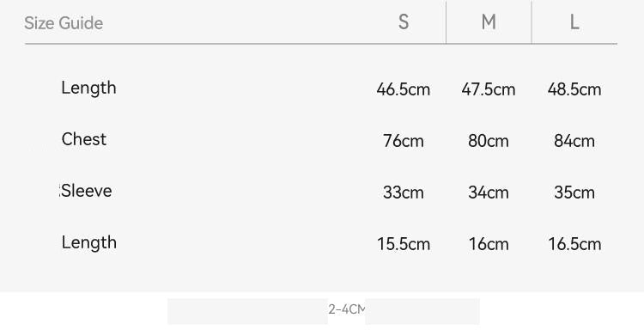
Task: Click the Size Guide heading
Action: click(x=64, y=23)
